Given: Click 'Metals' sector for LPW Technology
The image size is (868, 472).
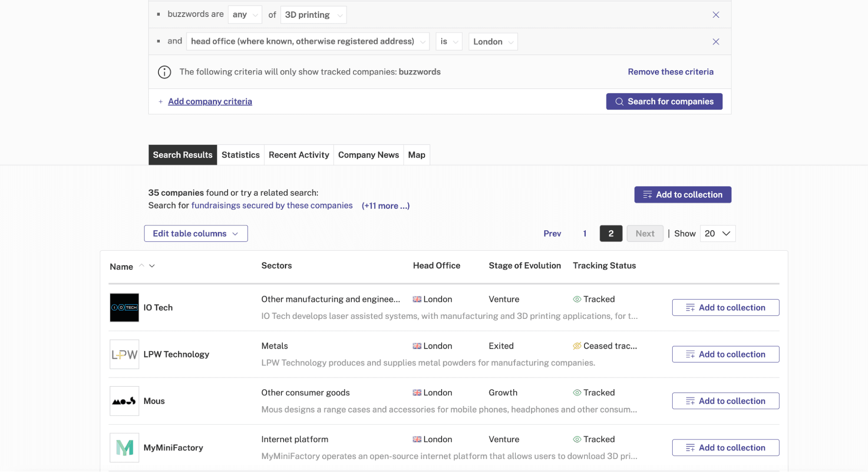Looking at the screenshot, I should click(x=274, y=346).
